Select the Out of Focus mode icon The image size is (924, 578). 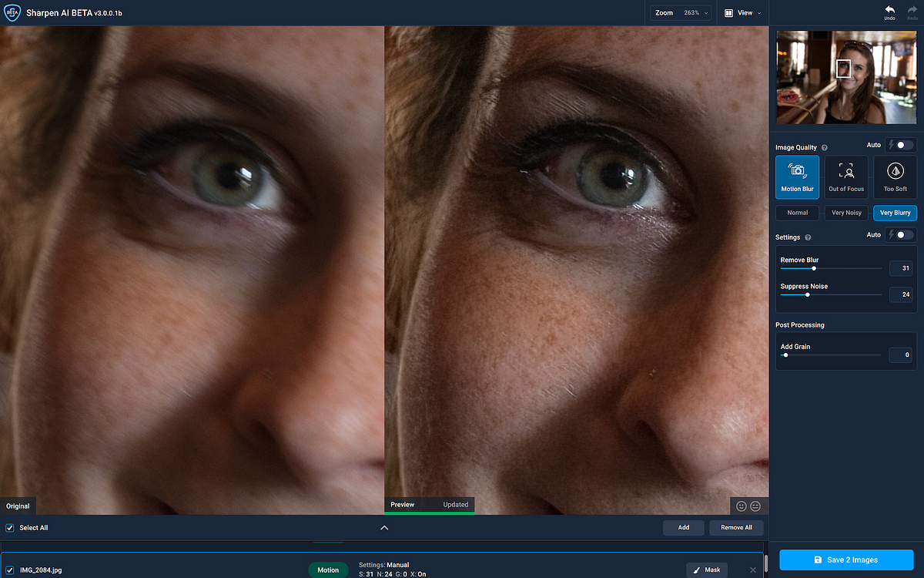846,171
